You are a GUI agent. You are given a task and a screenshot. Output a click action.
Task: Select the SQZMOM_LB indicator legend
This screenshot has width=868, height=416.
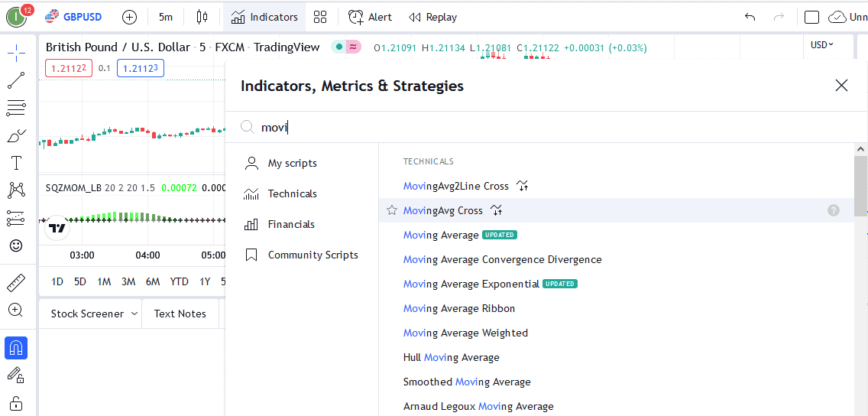pos(73,188)
